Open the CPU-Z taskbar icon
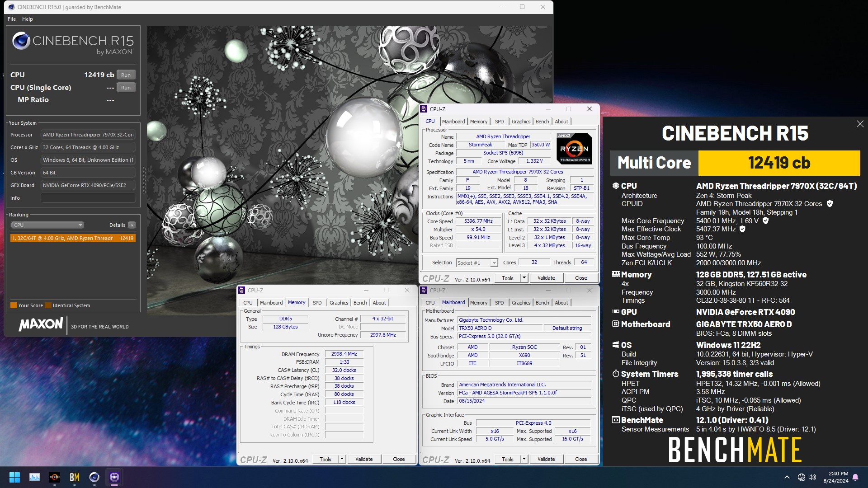This screenshot has width=868, height=488. click(x=114, y=477)
